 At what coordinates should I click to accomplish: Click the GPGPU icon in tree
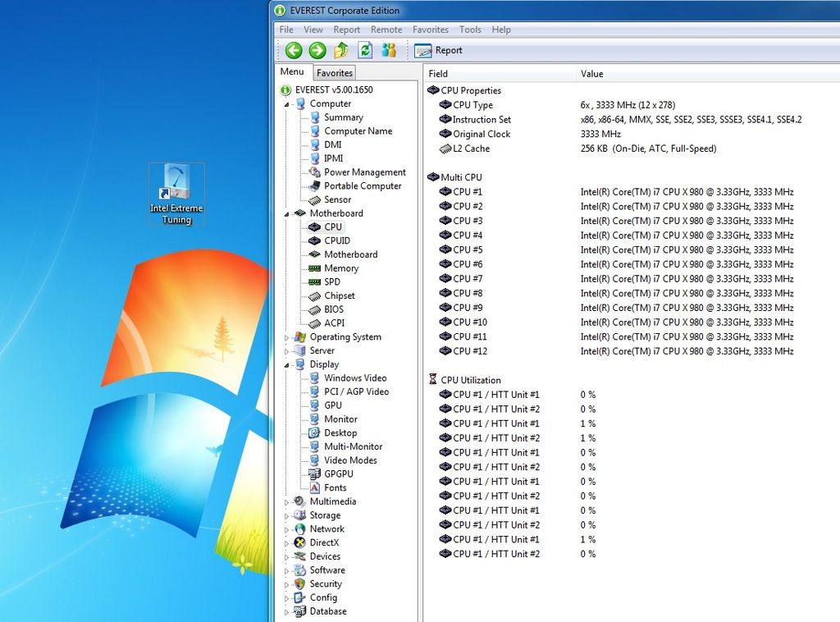click(x=314, y=473)
